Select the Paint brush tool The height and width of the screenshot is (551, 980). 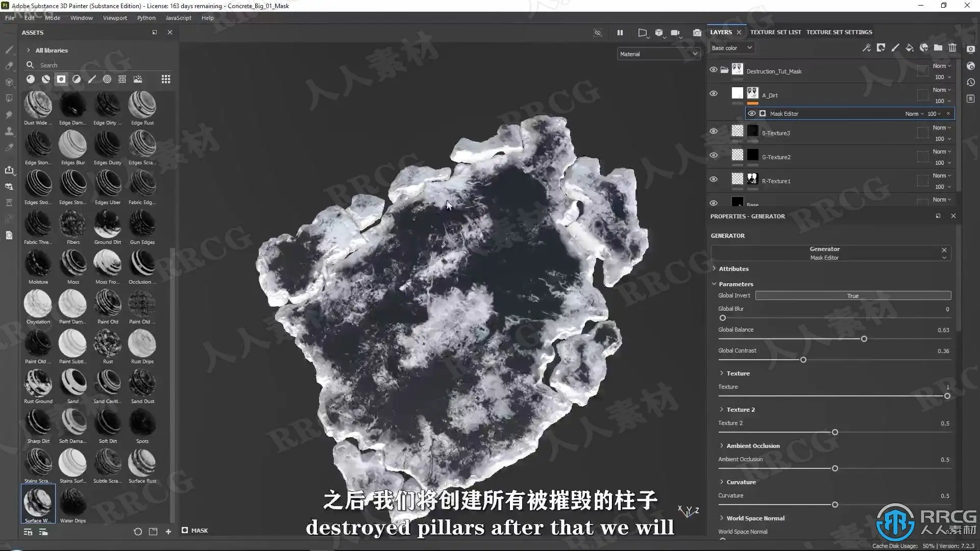pyautogui.click(x=9, y=49)
